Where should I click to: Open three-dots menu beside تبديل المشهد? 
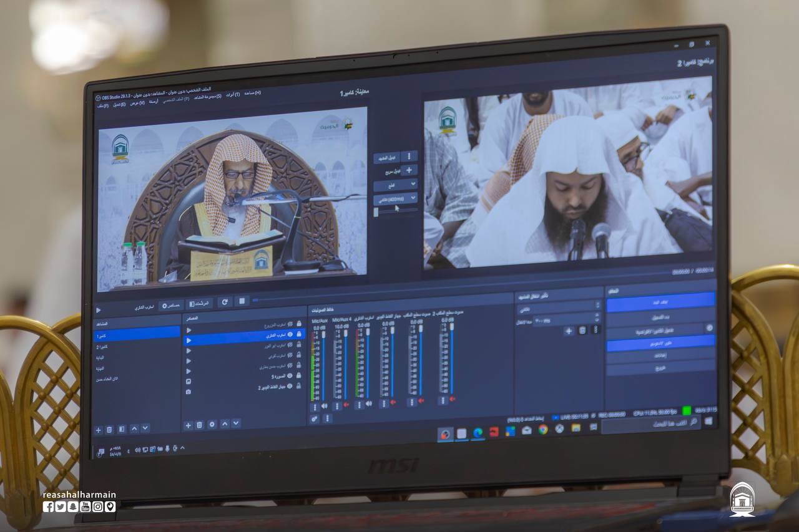409,156
